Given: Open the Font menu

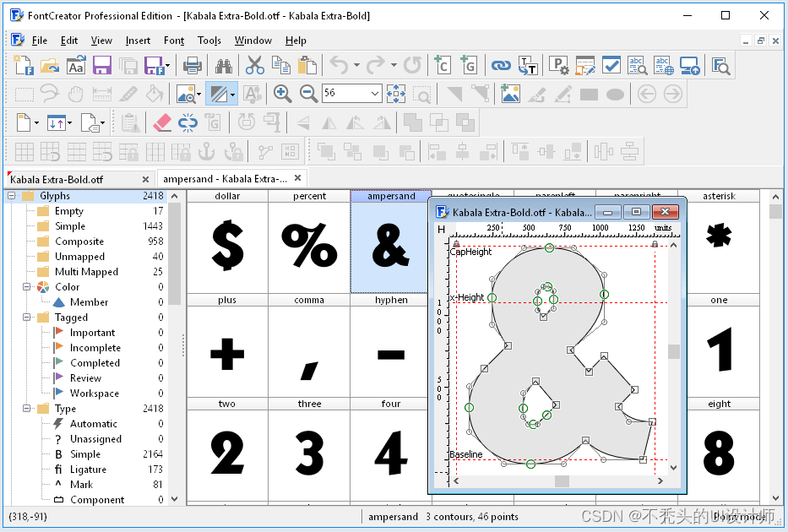Looking at the screenshot, I should tap(174, 41).
